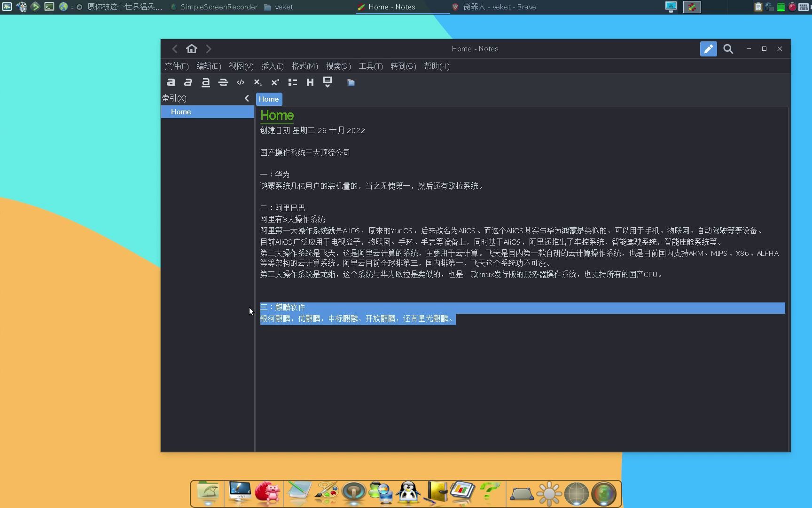Launch the file manager folder dock icon
This screenshot has width=812, height=508.
pos(208,493)
